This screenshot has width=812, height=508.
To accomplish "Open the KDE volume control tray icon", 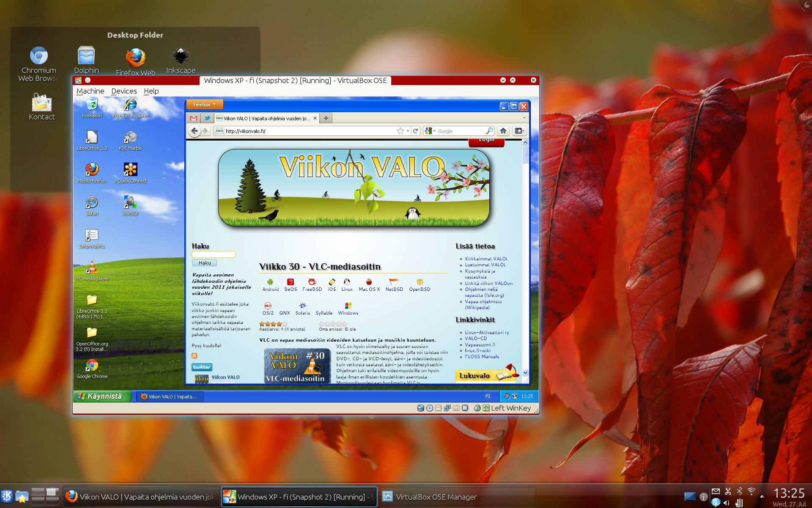I will point(726,503).
